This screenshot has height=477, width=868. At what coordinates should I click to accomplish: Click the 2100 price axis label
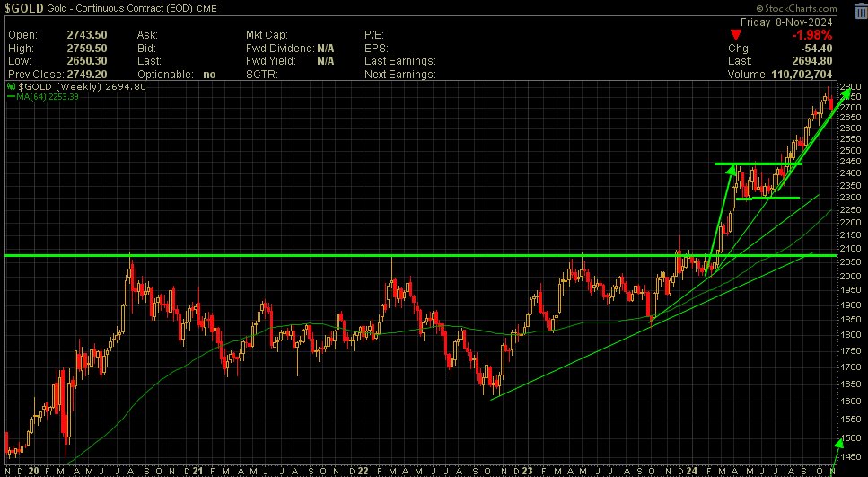pos(851,250)
